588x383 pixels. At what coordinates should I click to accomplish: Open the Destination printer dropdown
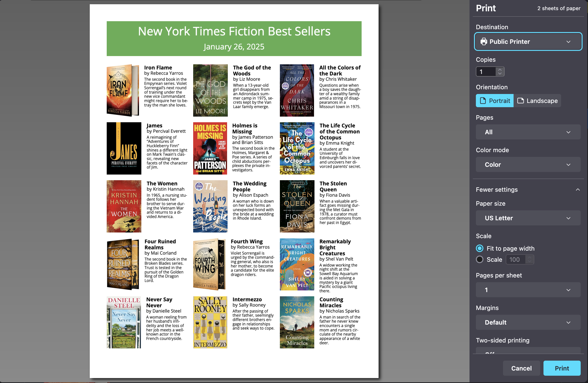pos(528,41)
